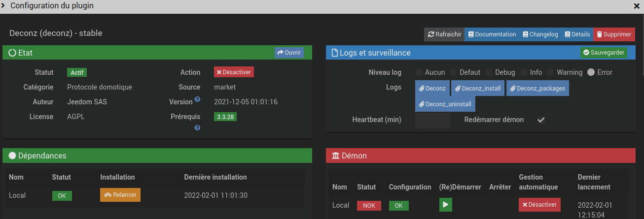Image resolution: width=644 pixels, height=219 pixels.
Task: Collapse the Configuration du plugin header arrow
Action: click(4, 6)
